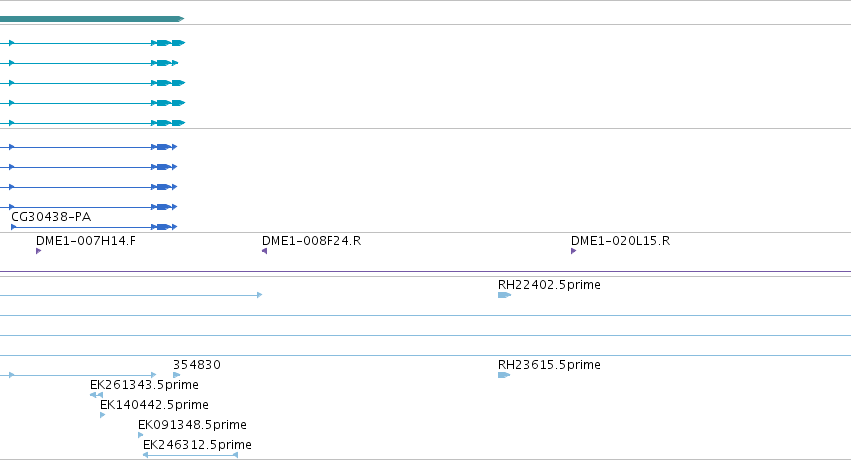Click the dark teal gene bar at top
Viewport: 851px width, 460px height.
pos(92,19)
